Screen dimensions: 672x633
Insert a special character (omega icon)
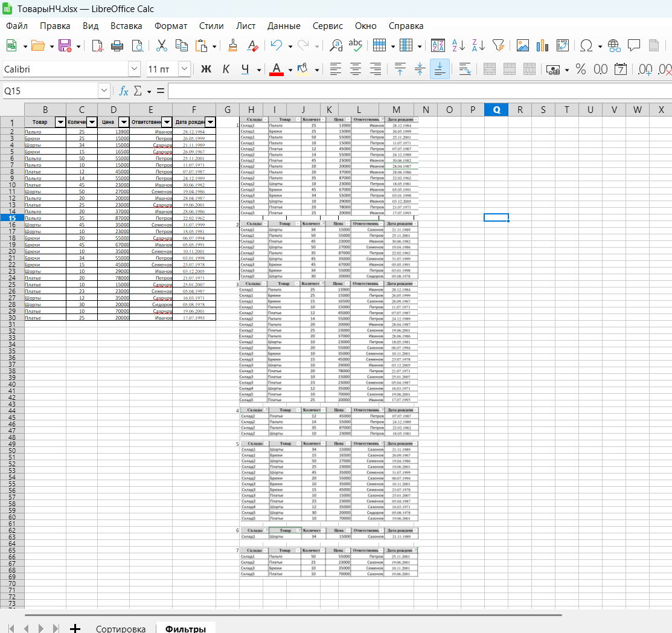click(x=586, y=45)
